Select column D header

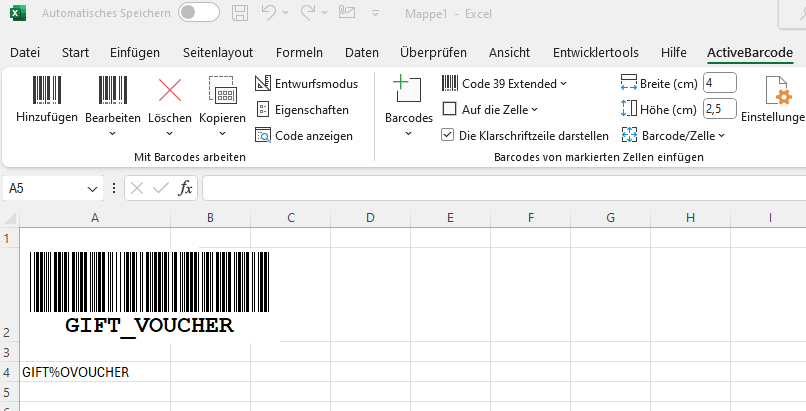(x=370, y=218)
